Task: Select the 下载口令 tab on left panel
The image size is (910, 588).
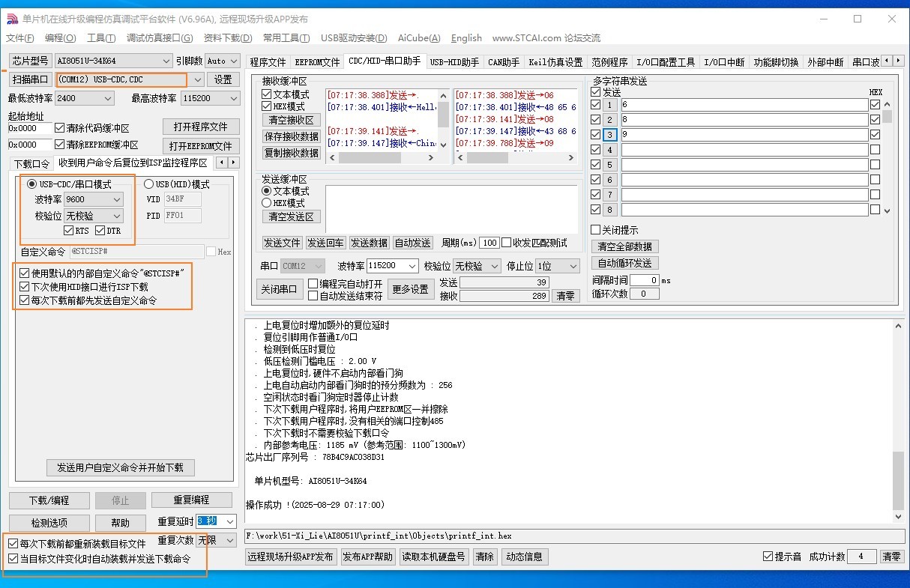Action: [x=31, y=163]
